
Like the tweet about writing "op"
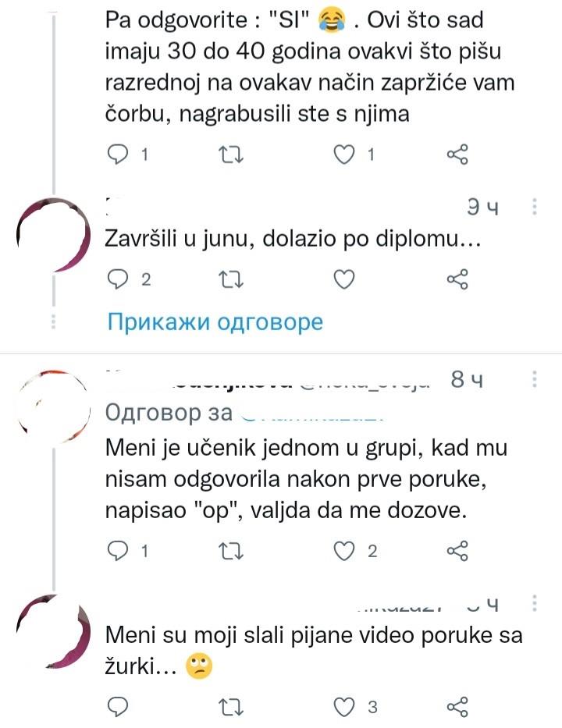pos(344,551)
